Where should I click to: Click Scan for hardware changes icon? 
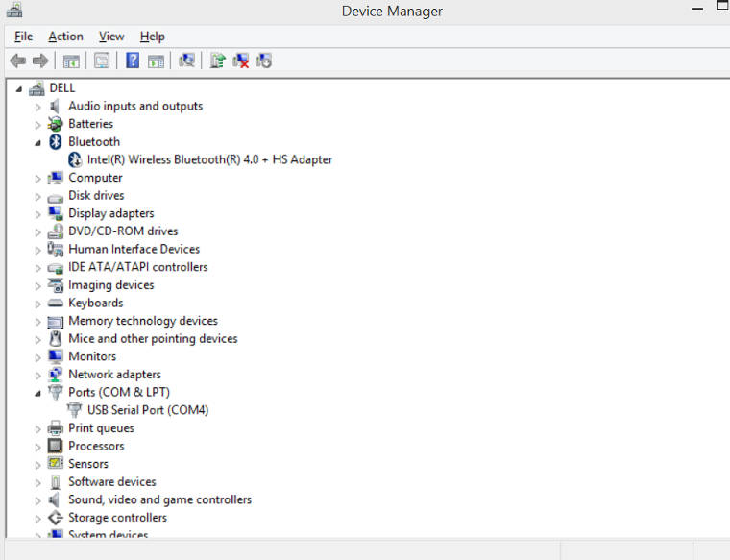pos(186,61)
